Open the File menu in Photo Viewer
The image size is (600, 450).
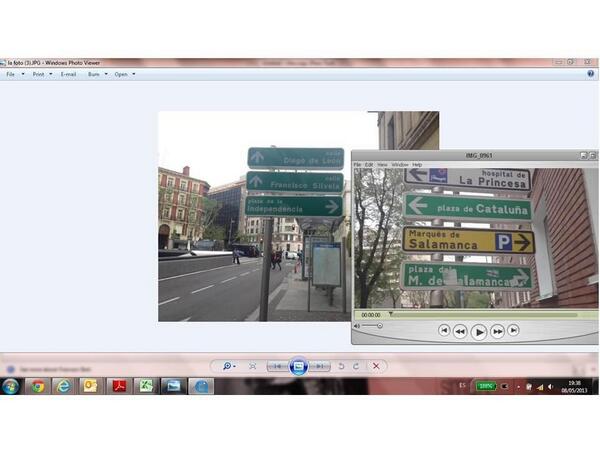[10, 74]
